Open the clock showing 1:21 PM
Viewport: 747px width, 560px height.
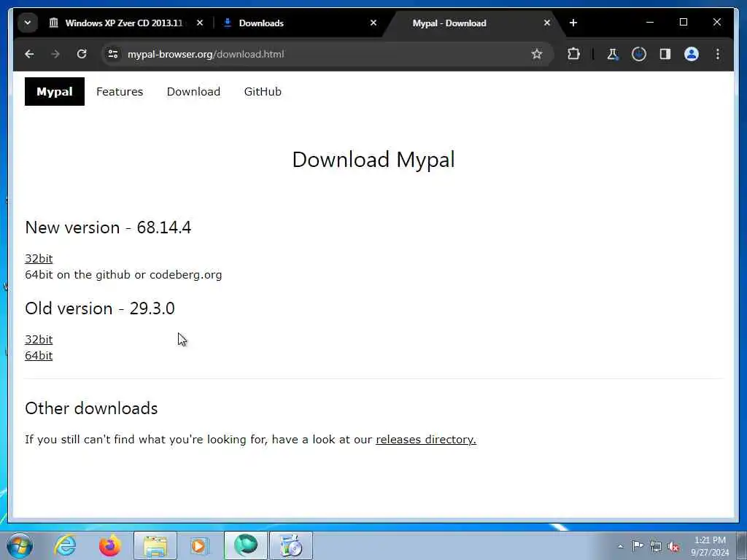click(710, 546)
